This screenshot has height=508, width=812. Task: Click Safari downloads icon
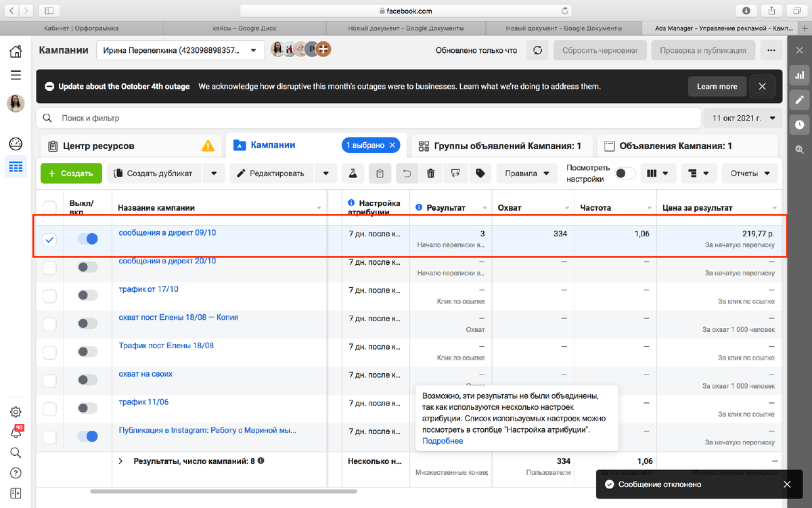746,10
